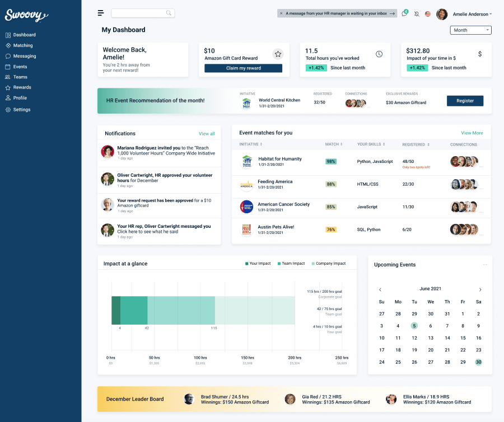Click the US flag language icon
Screen dimensions: 504x422
(427, 14)
